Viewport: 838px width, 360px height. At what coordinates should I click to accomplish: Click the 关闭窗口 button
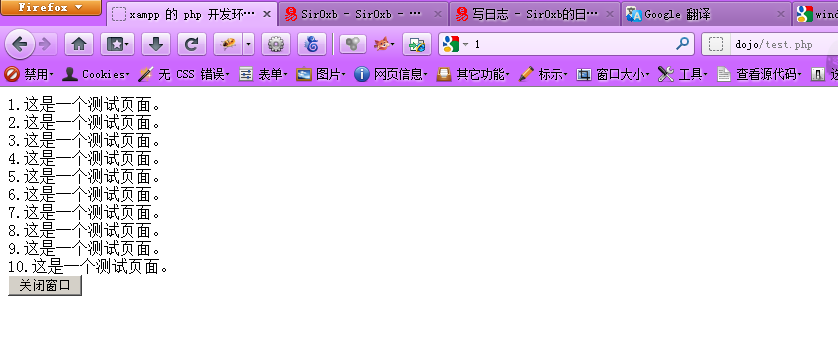pos(45,286)
